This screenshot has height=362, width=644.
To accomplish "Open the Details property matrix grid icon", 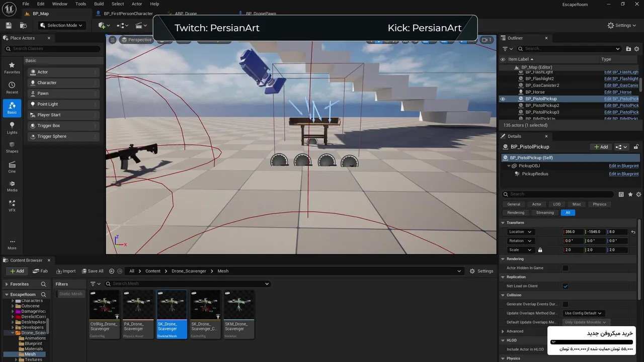I will (621, 194).
